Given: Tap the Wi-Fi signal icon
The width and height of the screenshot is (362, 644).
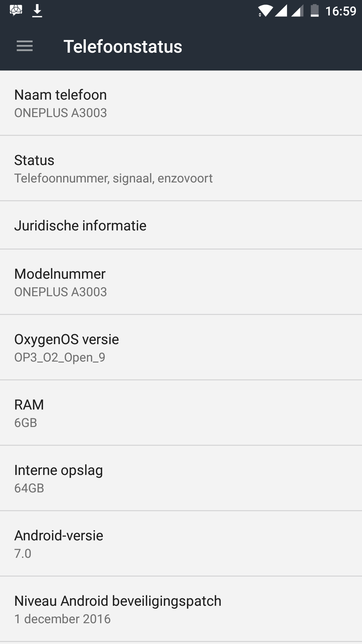Looking at the screenshot, I should coord(265,11).
